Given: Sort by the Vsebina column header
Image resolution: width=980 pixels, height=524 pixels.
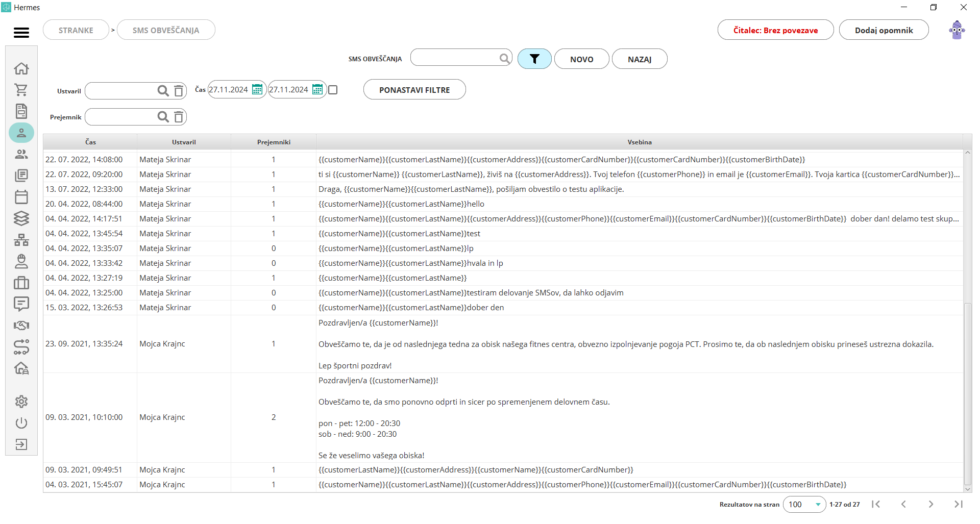Looking at the screenshot, I should [640, 142].
